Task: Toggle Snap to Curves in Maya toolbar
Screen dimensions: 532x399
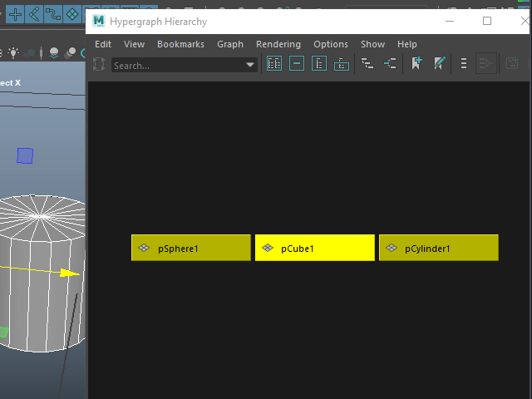Action: coord(34,14)
